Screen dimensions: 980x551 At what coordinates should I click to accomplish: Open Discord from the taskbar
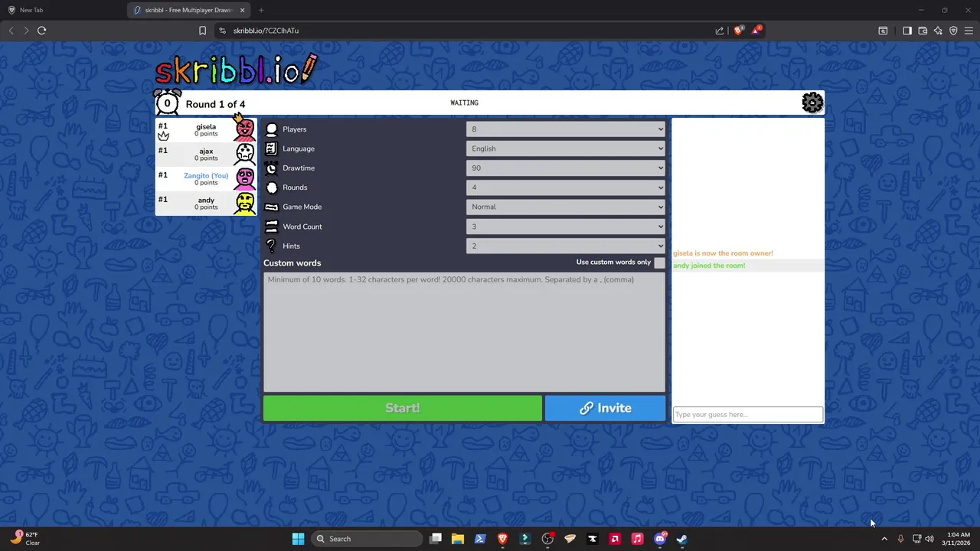(660, 539)
